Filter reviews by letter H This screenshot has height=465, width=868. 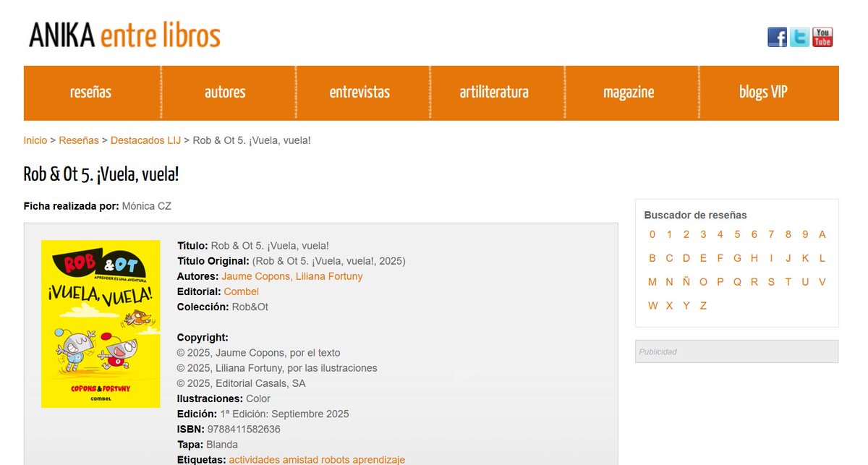coord(754,258)
